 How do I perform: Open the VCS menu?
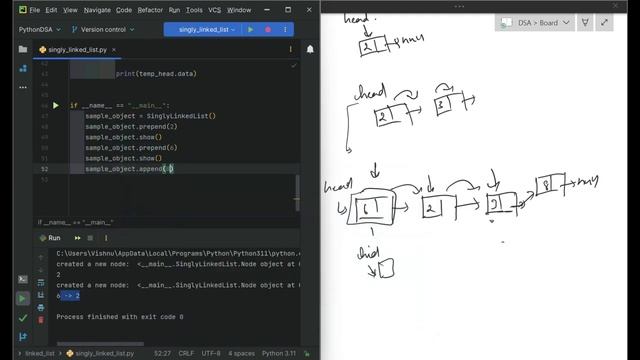coord(214,10)
